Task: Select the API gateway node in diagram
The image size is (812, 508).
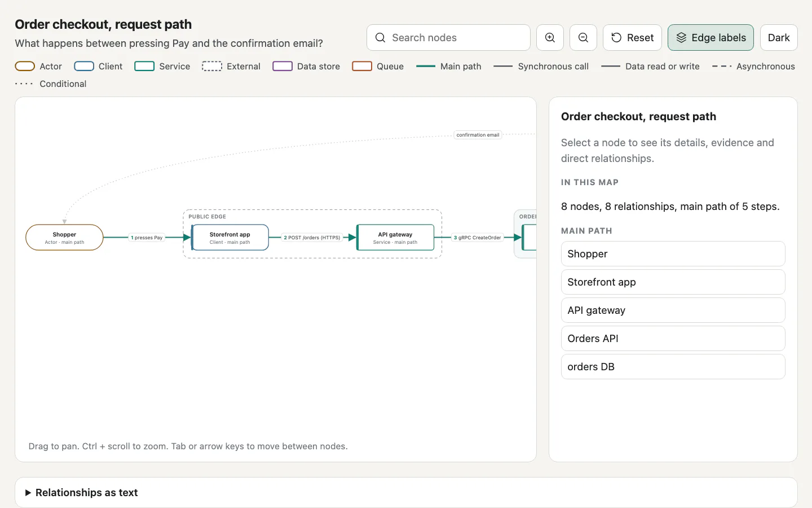Action: [x=395, y=238]
